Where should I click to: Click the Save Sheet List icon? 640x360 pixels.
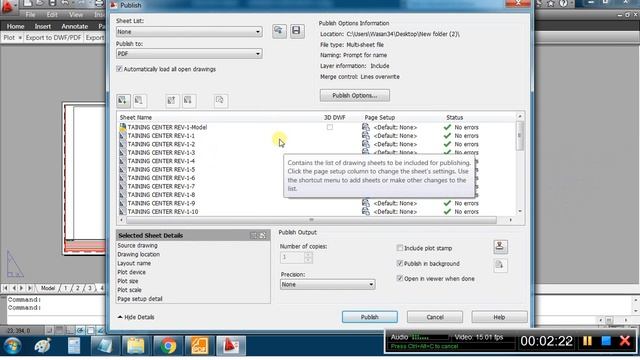coord(297,31)
